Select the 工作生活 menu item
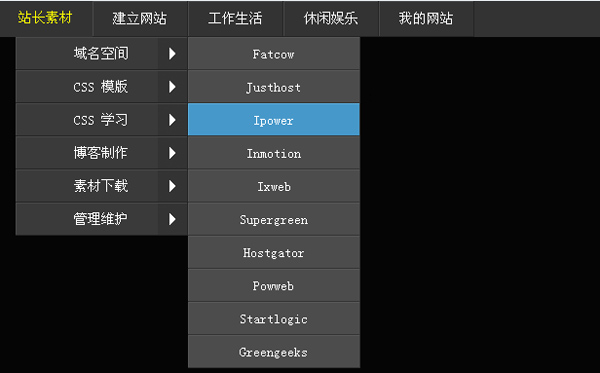 (235, 18)
